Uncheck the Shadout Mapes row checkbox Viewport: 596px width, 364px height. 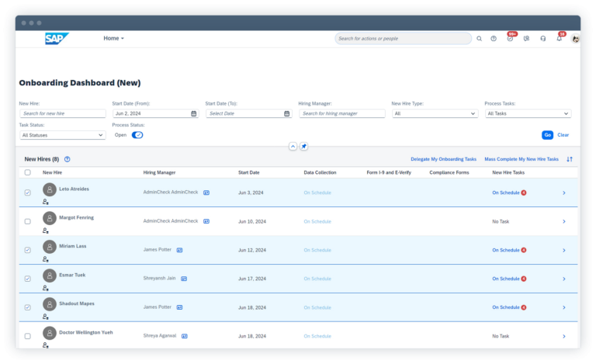coord(28,307)
